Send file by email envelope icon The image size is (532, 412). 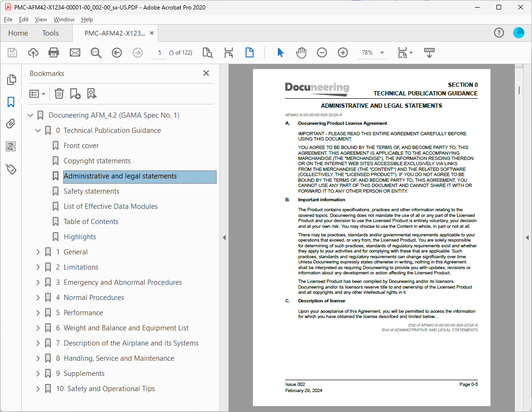coord(75,53)
